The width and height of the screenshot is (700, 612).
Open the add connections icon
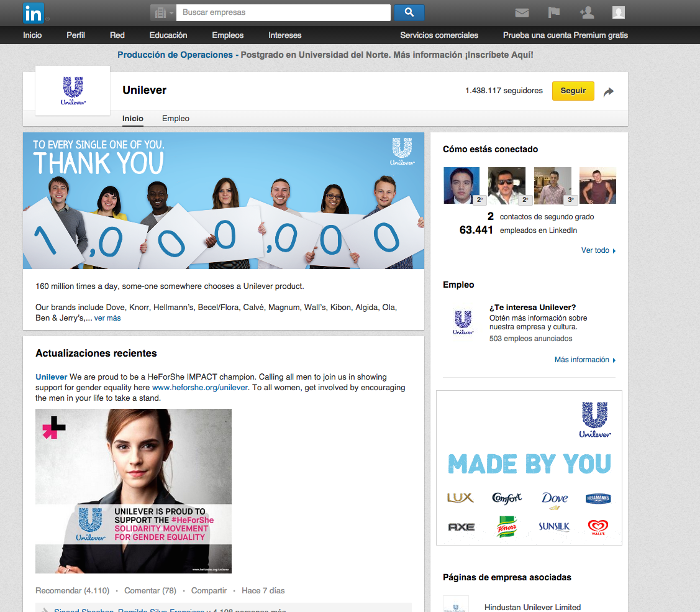586,12
